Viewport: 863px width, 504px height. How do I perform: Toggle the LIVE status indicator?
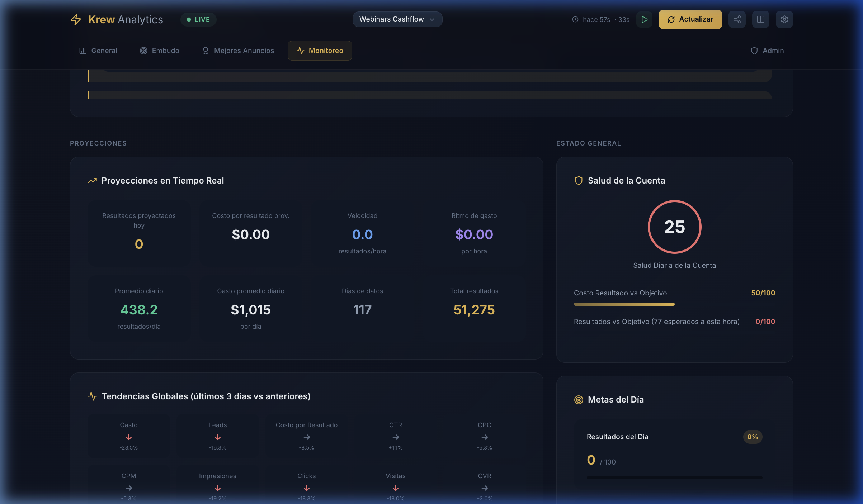pyautogui.click(x=198, y=19)
